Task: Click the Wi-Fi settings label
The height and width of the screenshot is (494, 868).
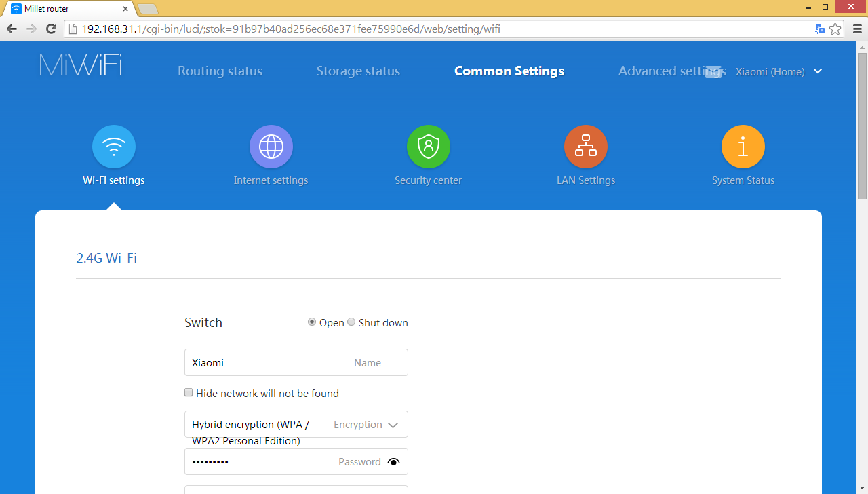Action: tap(114, 180)
